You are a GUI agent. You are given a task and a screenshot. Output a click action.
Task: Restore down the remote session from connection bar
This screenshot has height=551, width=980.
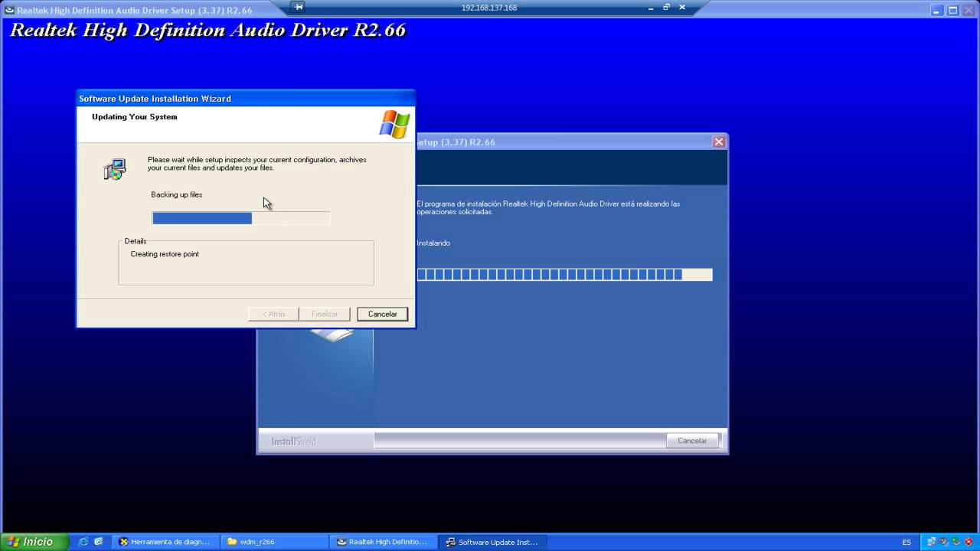(666, 7)
